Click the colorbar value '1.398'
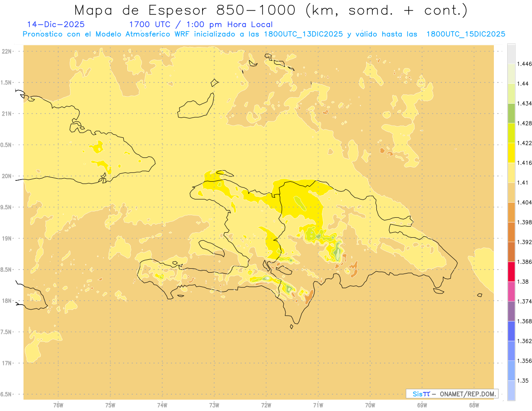This screenshot has height=411, width=532. [x=524, y=222]
